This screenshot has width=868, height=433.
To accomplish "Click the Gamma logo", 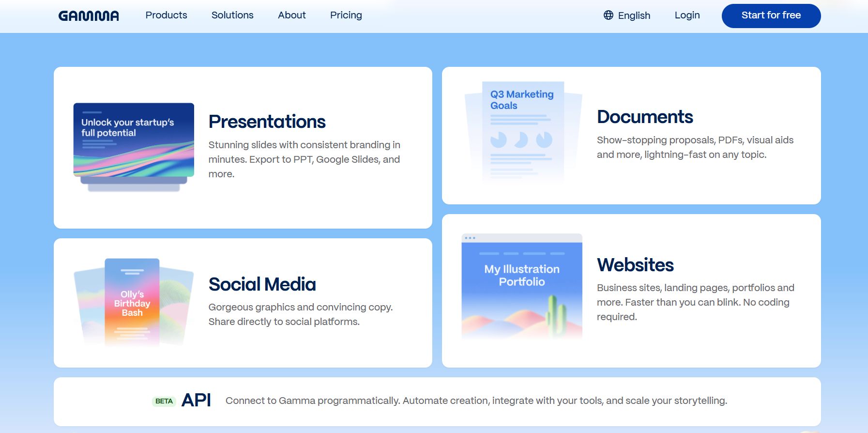I will tap(89, 15).
